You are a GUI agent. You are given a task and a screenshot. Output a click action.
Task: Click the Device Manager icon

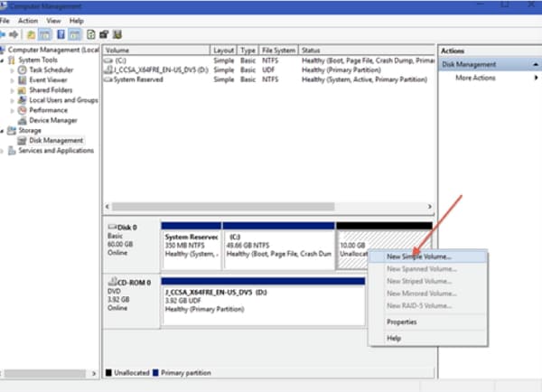22,120
